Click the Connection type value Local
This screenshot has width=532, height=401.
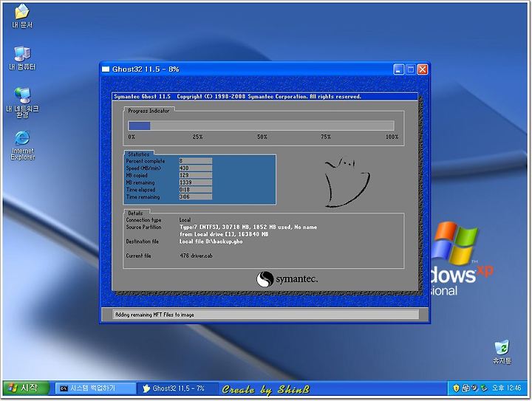(185, 220)
